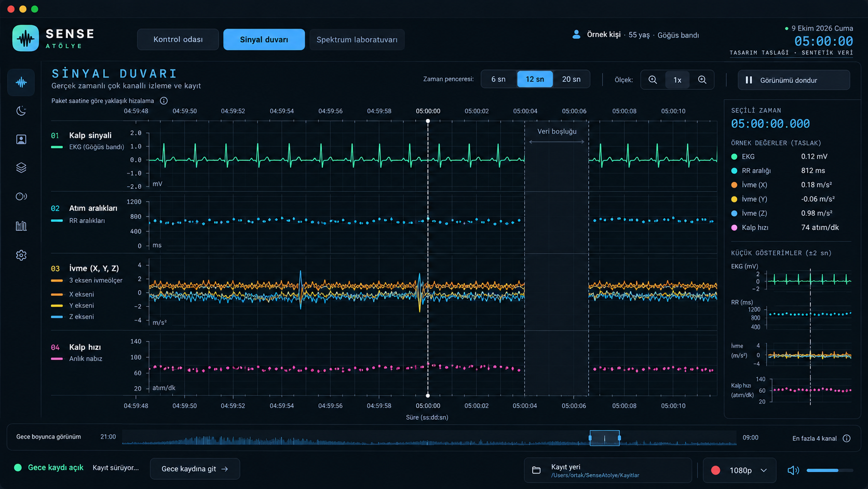Click the Kalp hızı value 74 atım/dk

tap(820, 228)
